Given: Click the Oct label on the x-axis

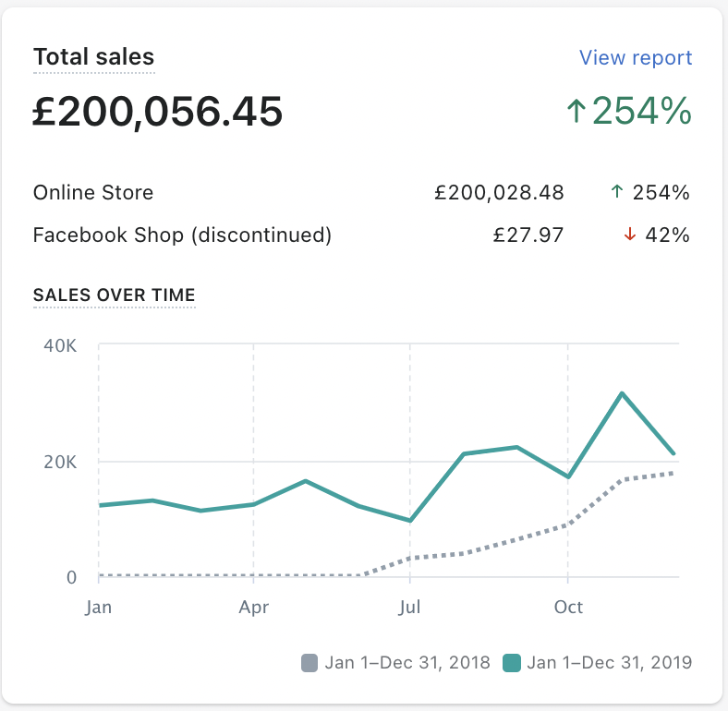Looking at the screenshot, I should tap(568, 607).
